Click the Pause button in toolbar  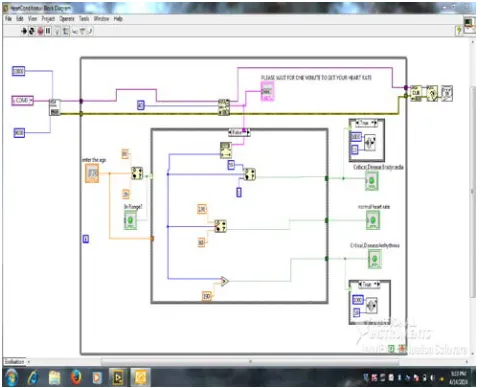coord(48,31)
